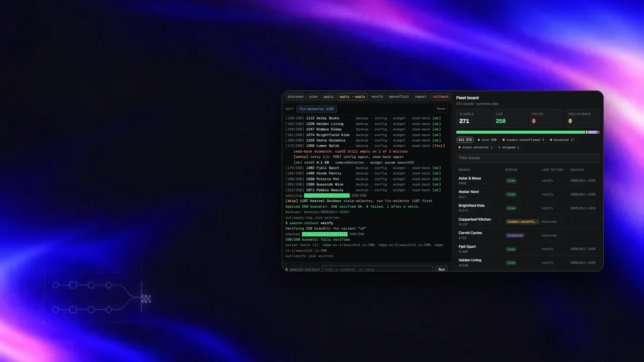The image size is (644, 362).
Task: Click the Rolled Back 0 stat card
Action: pyautogui.click(x=582, y=118)
